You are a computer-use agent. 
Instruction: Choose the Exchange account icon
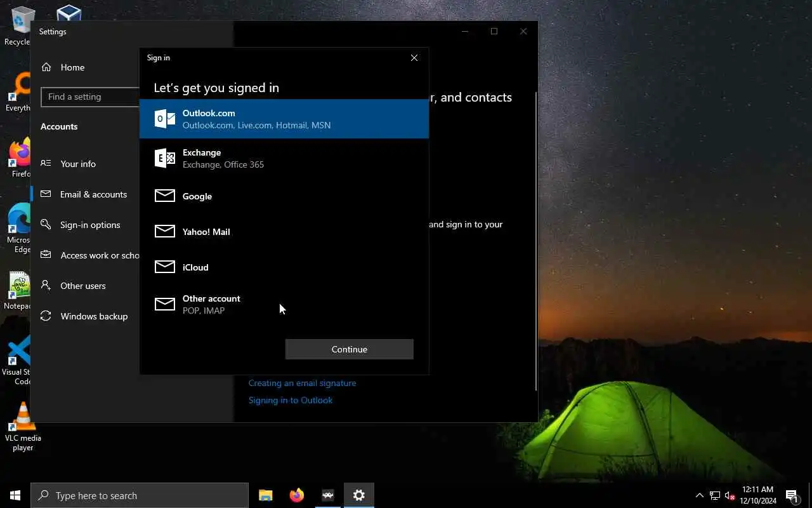165,158
